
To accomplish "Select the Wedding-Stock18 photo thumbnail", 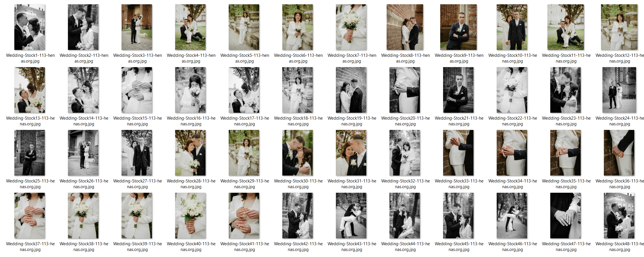I will click(298, 90).
